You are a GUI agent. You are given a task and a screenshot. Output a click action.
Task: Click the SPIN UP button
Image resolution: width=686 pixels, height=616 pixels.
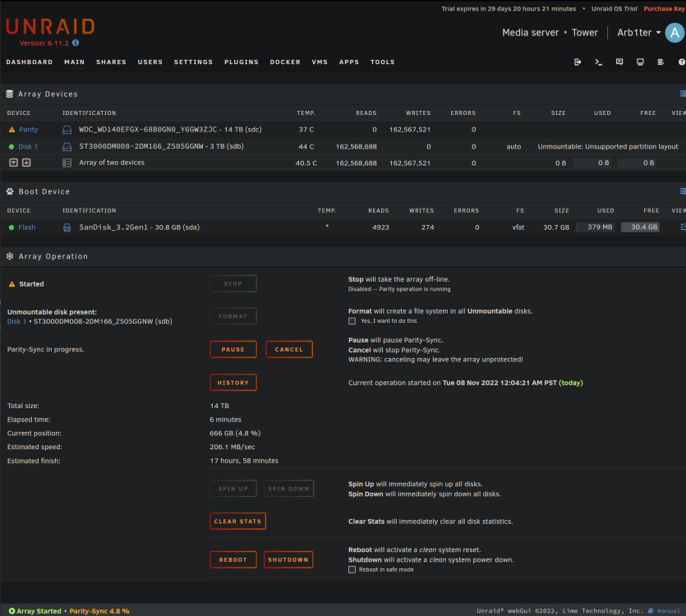[x=233, y=489]
